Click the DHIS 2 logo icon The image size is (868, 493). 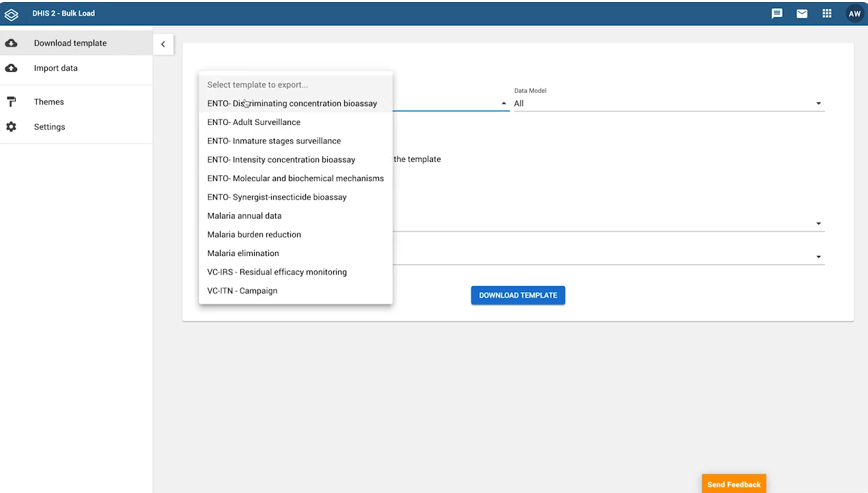pos(11,13)
